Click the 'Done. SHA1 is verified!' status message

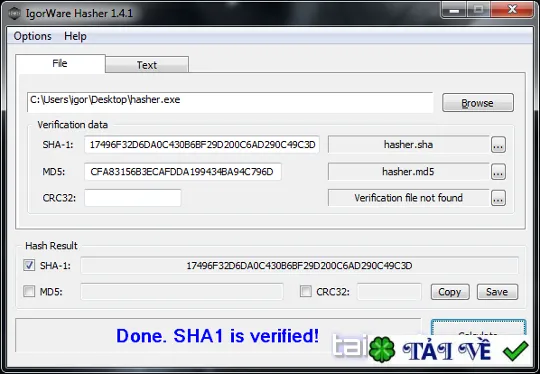(217, 336)
